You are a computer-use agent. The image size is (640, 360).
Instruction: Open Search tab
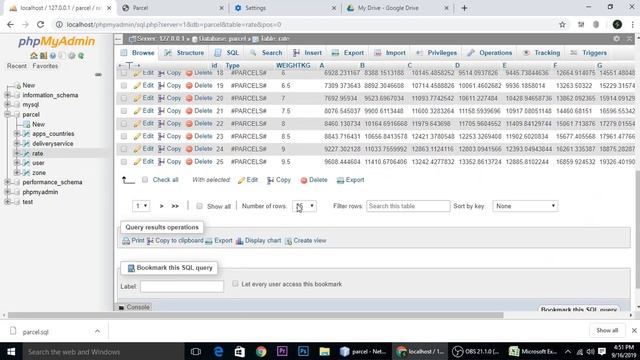click(266, 53)
